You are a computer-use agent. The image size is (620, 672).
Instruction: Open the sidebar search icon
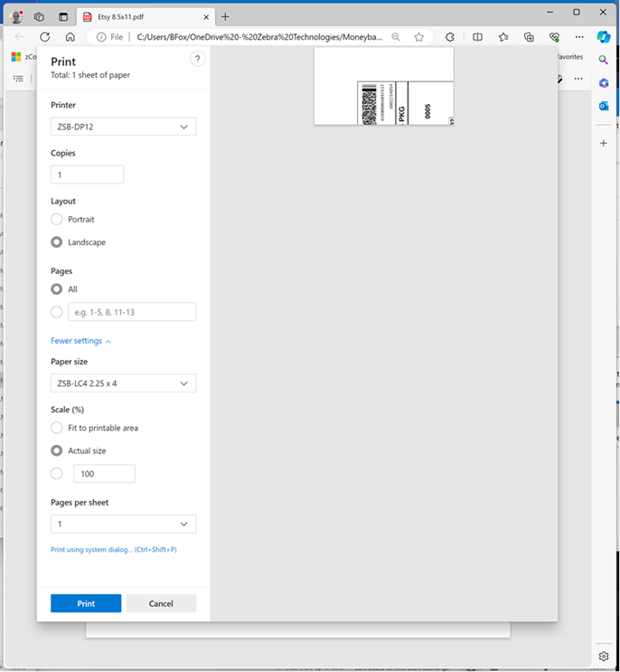coord(604,60)
